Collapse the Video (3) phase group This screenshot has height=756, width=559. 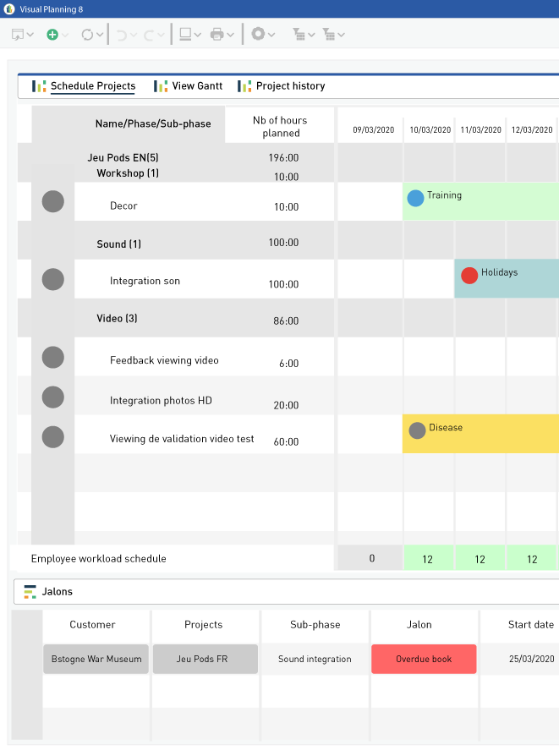pos(117,319)
